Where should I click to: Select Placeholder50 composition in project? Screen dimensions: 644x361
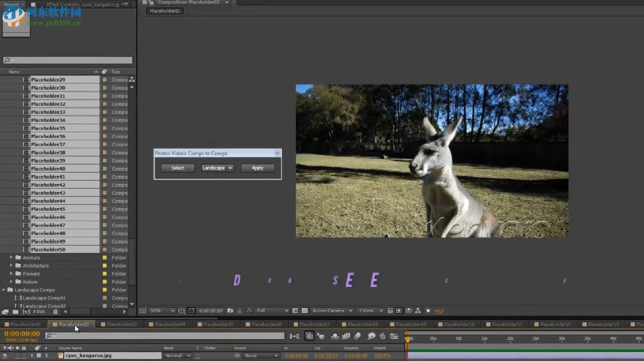[x=48, y=249]
